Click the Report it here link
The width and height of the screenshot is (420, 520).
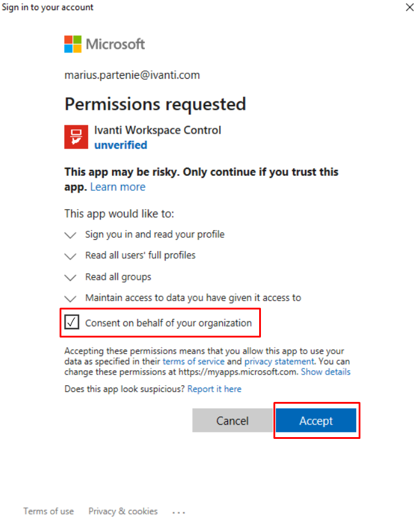pyautogui.click(x=214, y=389)
